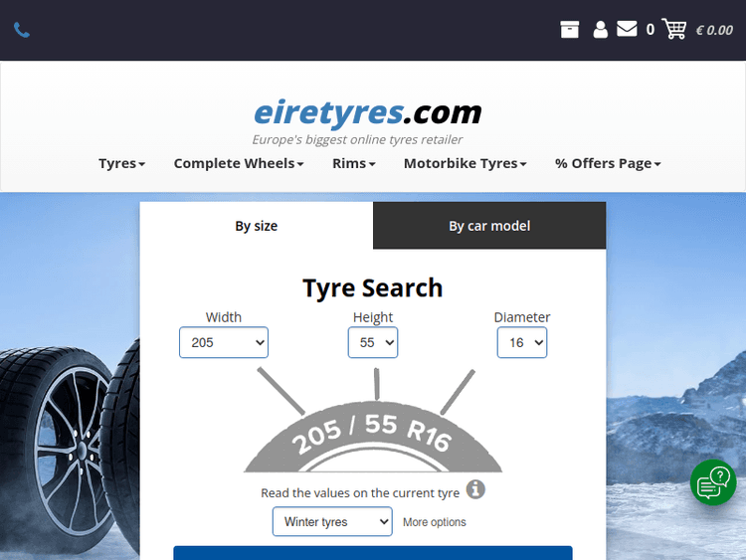Click the cart item count 0
746x560 pixels.
(x=650, y=30)
